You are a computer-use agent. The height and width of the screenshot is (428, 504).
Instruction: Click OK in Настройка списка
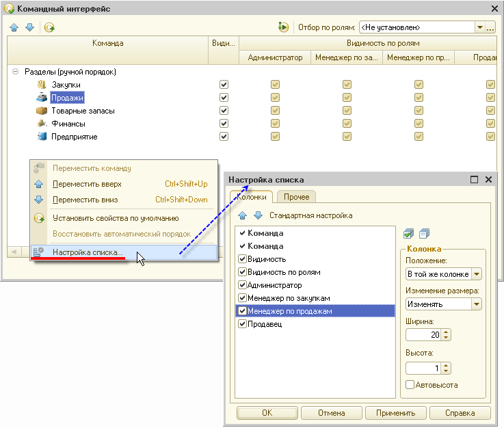click(x=267, y=413)
